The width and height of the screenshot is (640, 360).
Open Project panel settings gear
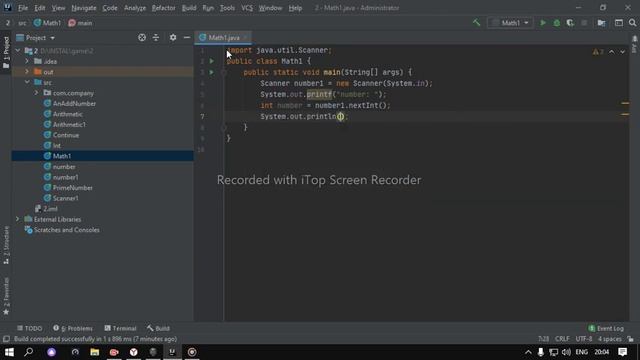tap(173, 38)
